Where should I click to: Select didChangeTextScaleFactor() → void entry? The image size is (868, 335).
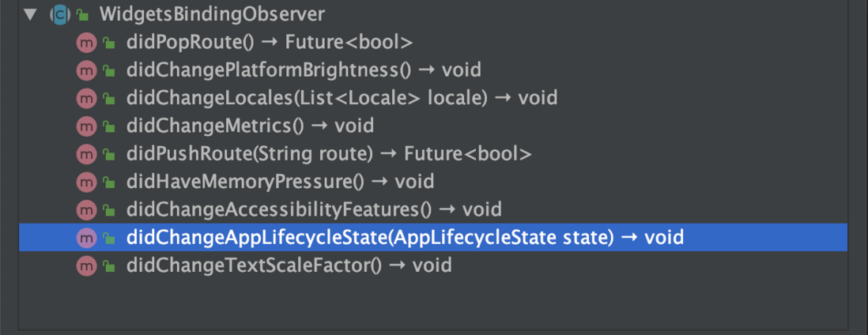[x=289, y=265]
